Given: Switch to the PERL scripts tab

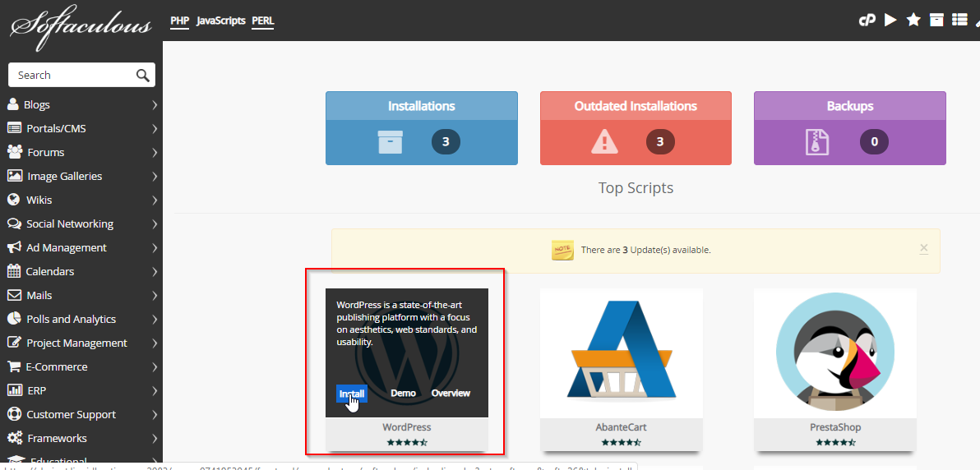Looking at the screenshot, I should point(263,21).
